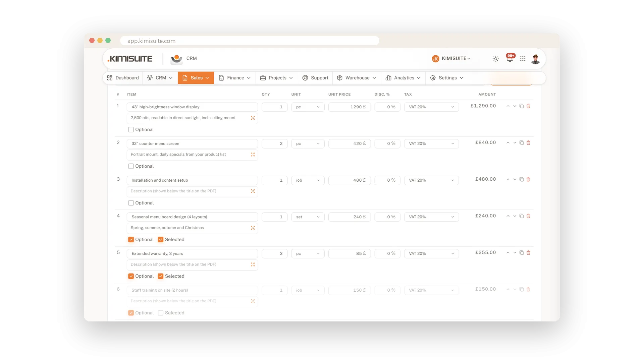This screenshot has height=362, width=644.
Task: Uncheck Selected on Extended warranty row
Action: click(161, 276)
